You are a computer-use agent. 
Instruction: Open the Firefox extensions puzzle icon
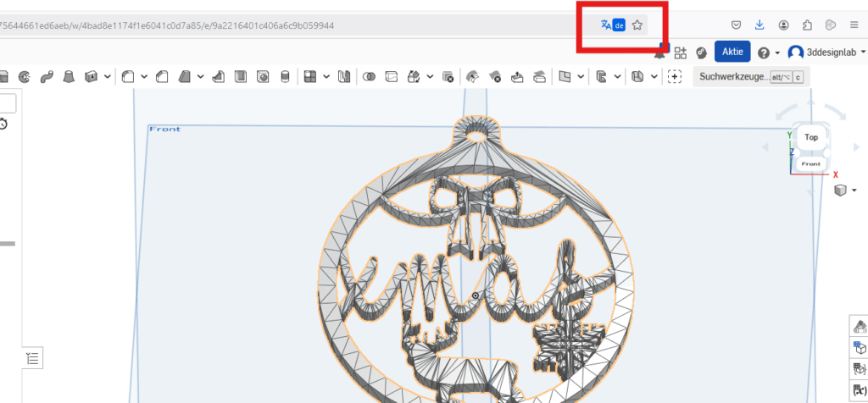[x=807, y=25]
